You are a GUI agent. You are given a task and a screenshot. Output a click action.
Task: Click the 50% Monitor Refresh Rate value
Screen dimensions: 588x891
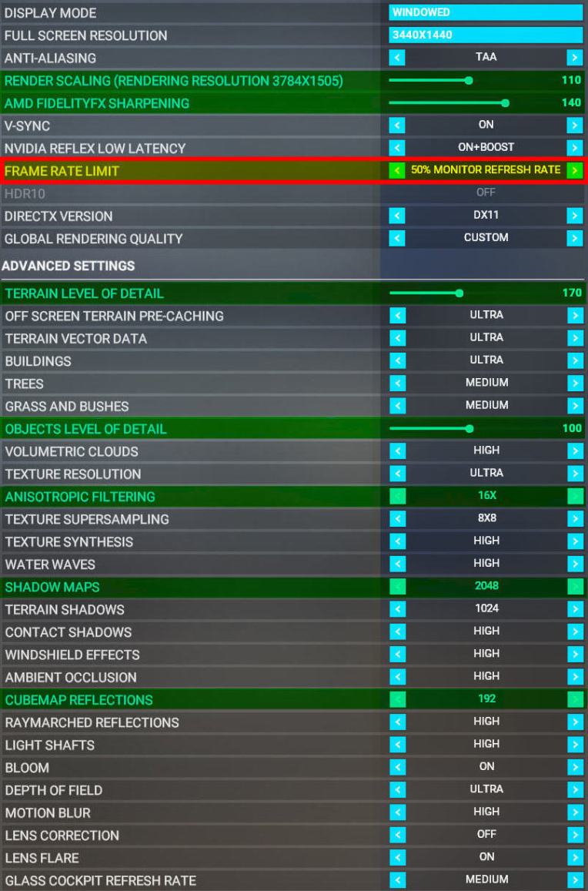pos(486,170)
